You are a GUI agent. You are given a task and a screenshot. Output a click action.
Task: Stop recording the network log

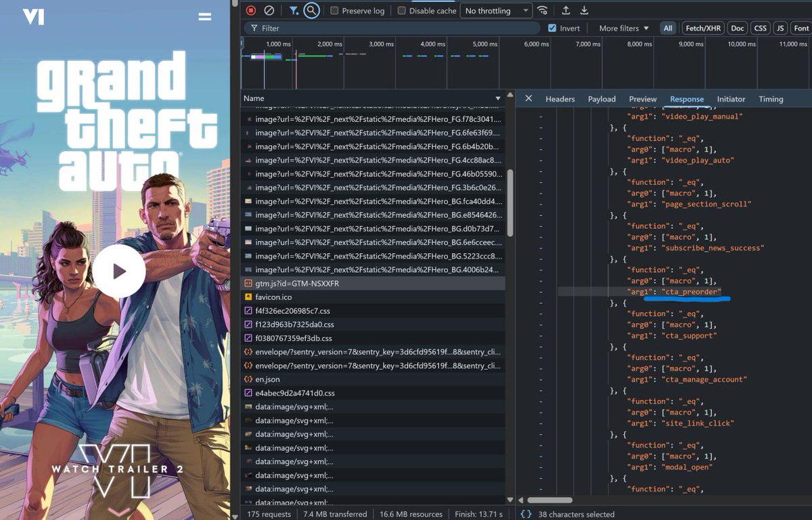click(x=251, y=10)
